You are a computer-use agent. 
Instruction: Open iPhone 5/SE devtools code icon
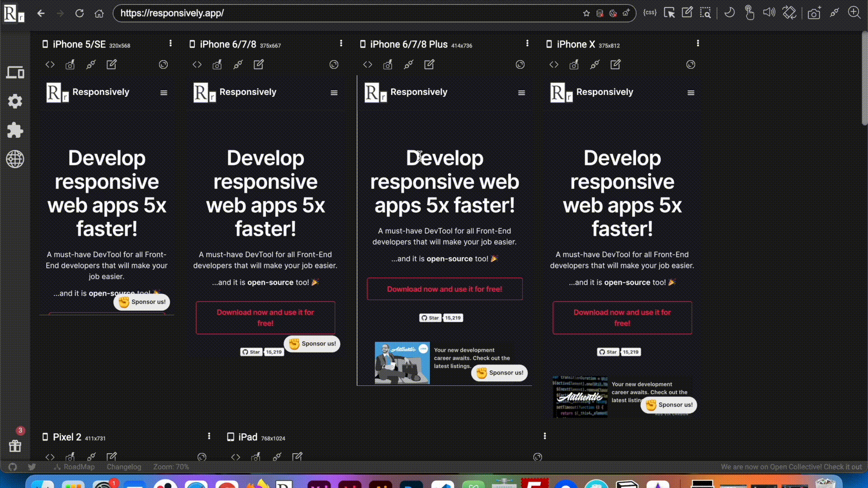pos(50,65)
